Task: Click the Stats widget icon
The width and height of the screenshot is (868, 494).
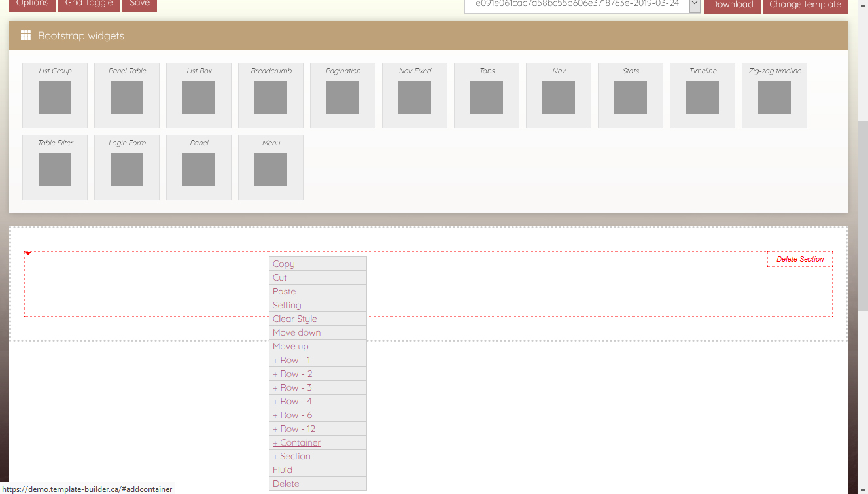Action: pos(631,97)
